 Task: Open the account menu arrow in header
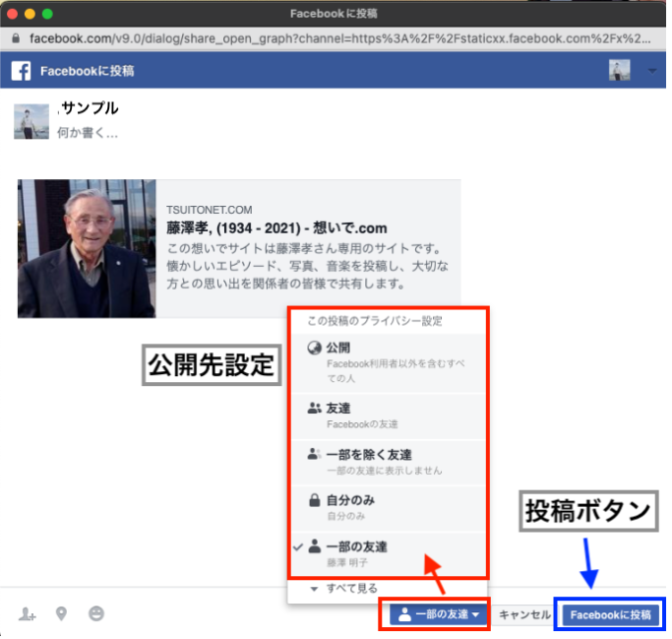[x=652, y=71]
